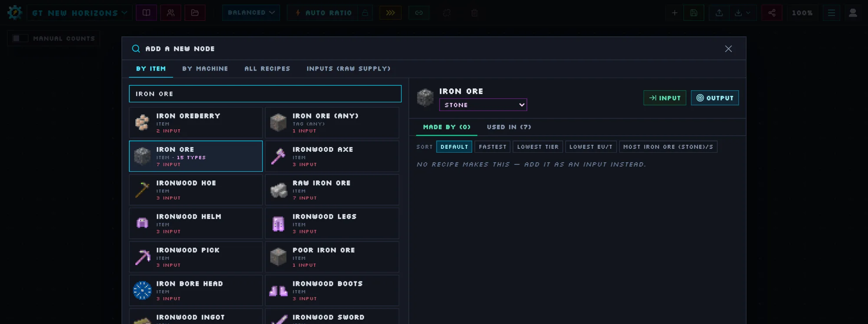The image size is (868, 324).
Task: Open the book guide icon
Action: 146,13
